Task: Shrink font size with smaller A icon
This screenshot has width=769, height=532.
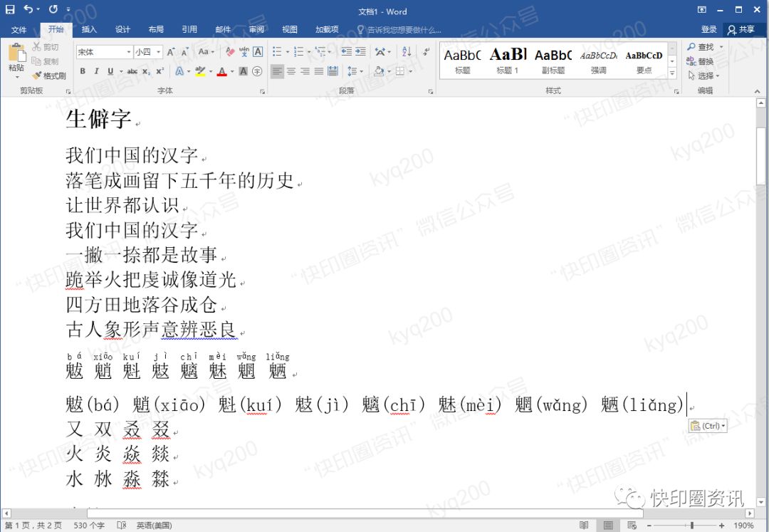Action: [185, 51]
